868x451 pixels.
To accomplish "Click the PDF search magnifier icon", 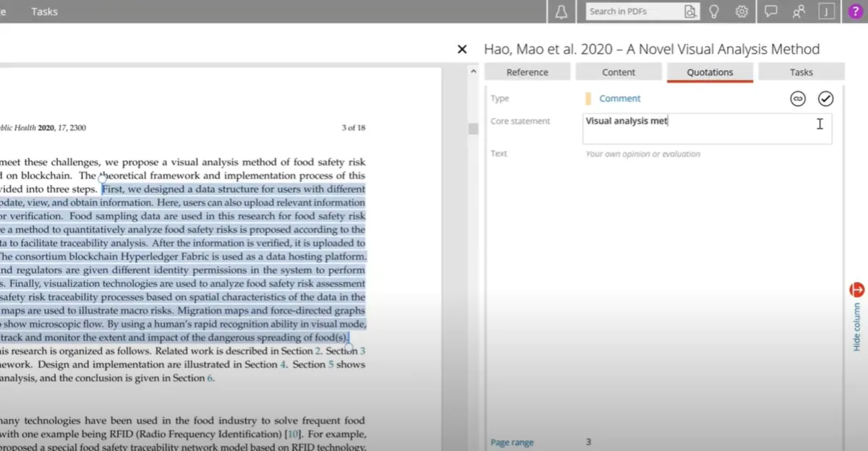I will (691, 12).
